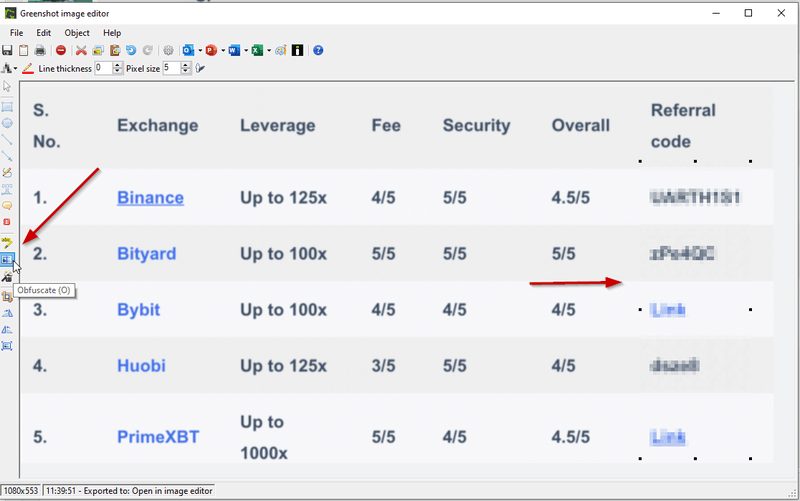The height and width of the screenshot is (501, 800).
Task: Click the Pixel size input field
Action: point(171,68)
